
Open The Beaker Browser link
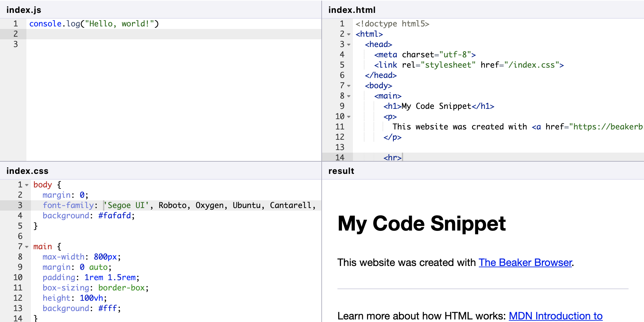coord(525,263)
